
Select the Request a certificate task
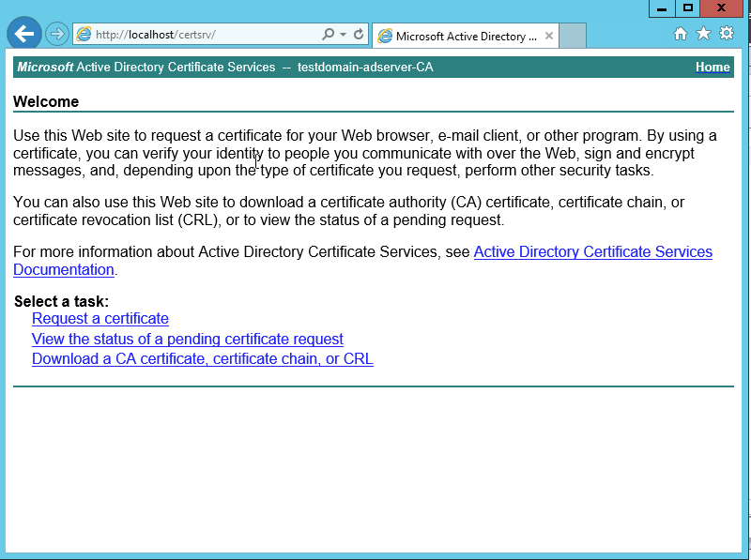point(100,319)
